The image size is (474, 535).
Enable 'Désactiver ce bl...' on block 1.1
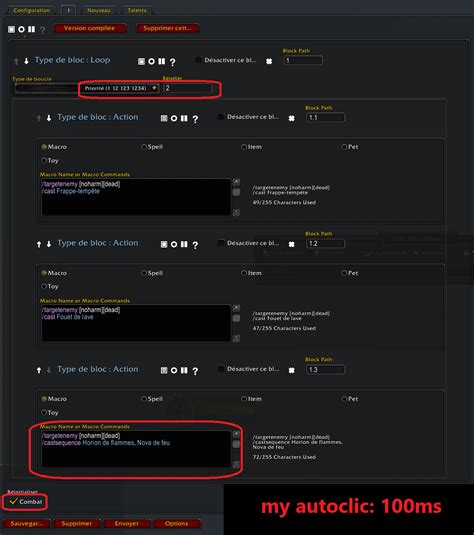click(x=221, y=117)
